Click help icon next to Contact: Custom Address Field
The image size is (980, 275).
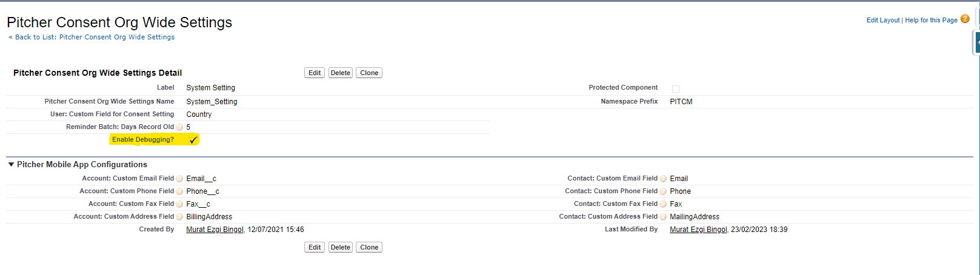tap(663, 217)
